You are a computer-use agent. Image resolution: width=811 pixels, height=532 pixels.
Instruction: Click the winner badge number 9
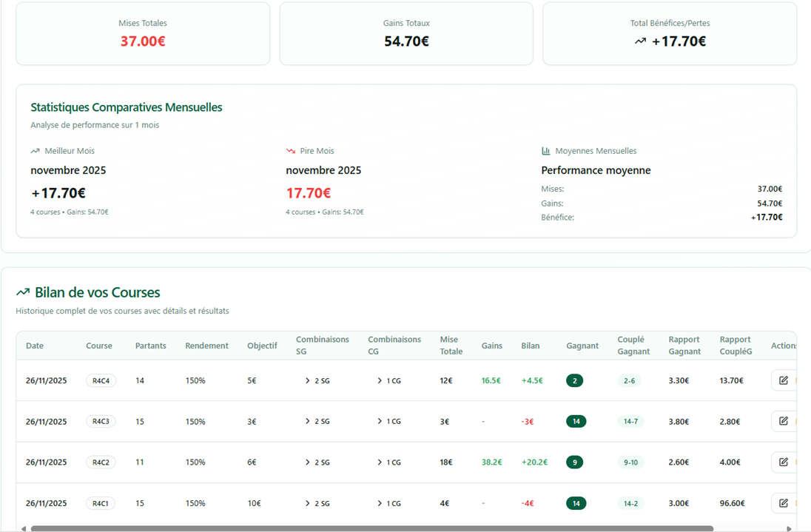[x=574, y=462]
